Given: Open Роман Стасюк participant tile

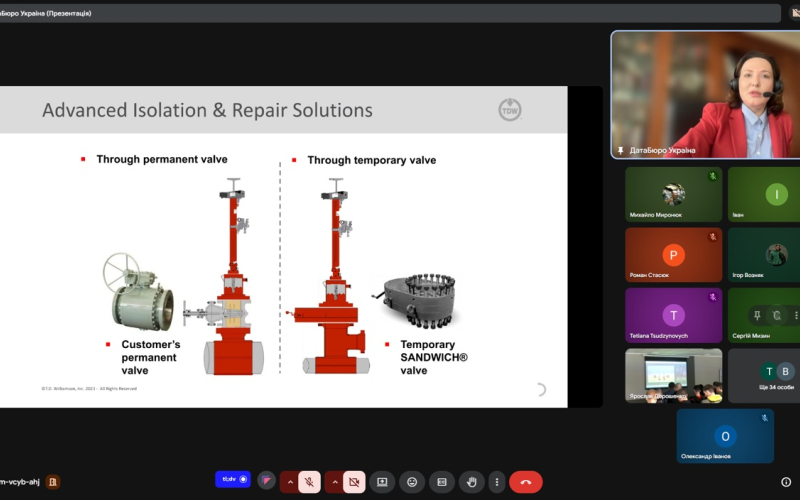Looking at the screenshot, I should (x=673, y=255).
